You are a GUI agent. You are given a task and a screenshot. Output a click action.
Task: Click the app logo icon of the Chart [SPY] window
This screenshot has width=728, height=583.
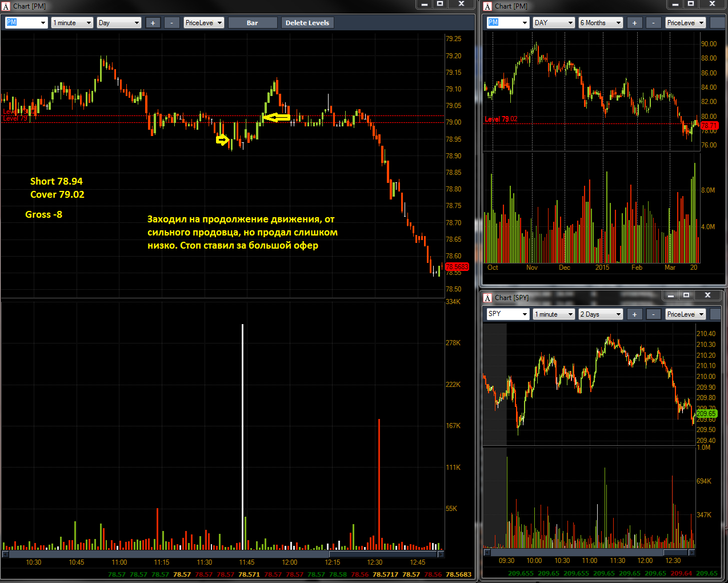[x=487, y=298]
